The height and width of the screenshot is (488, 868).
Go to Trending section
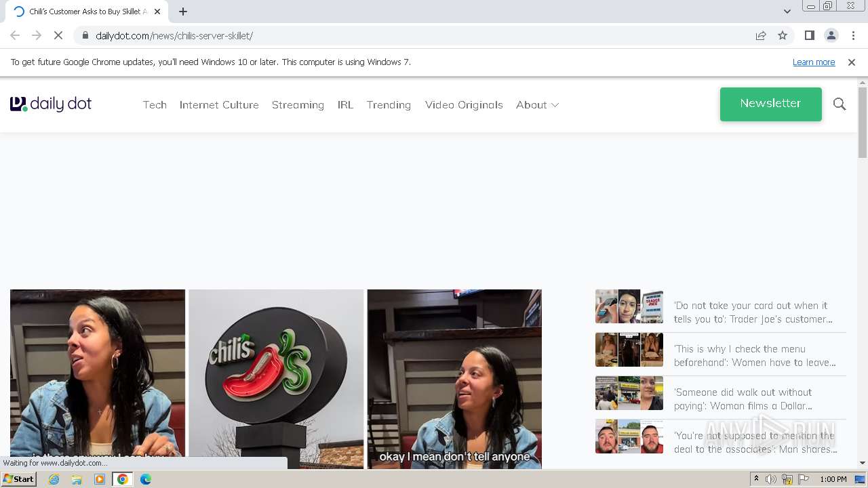pos(389,104)
